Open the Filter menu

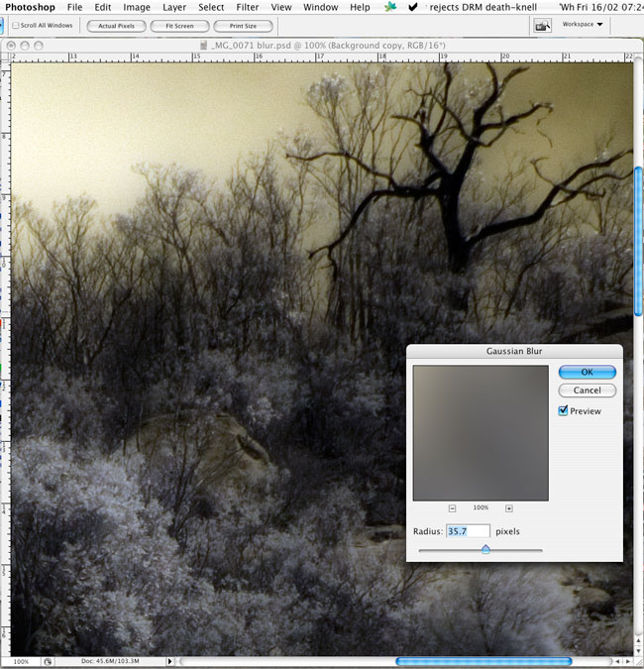tap(248, 7)
